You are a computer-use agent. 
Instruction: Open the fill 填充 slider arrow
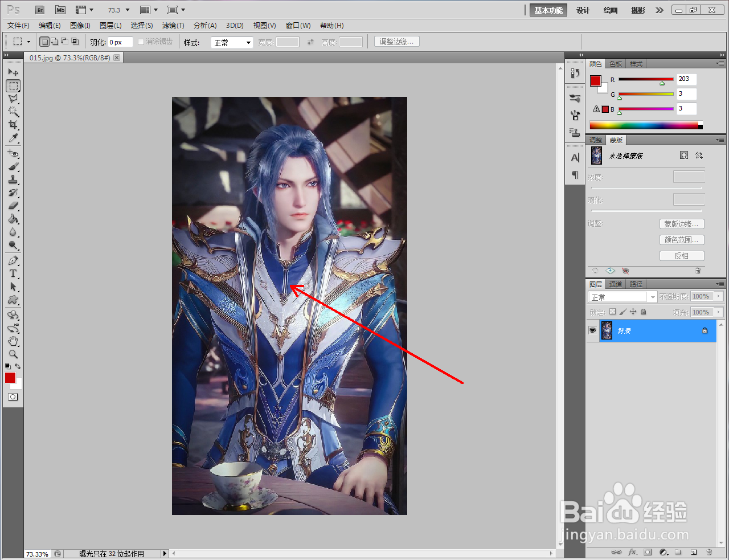(x=719, y=312)
